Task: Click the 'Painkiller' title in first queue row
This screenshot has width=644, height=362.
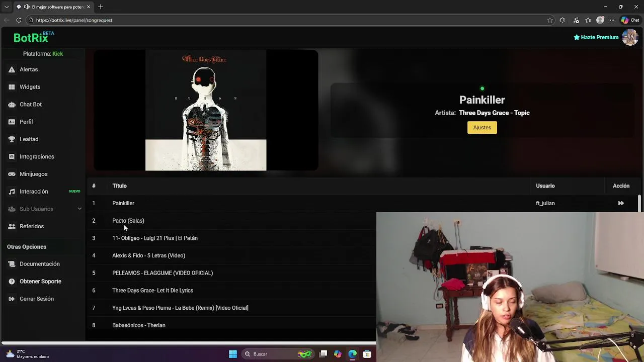Action: pyautogui.click(x=123, y=203)
